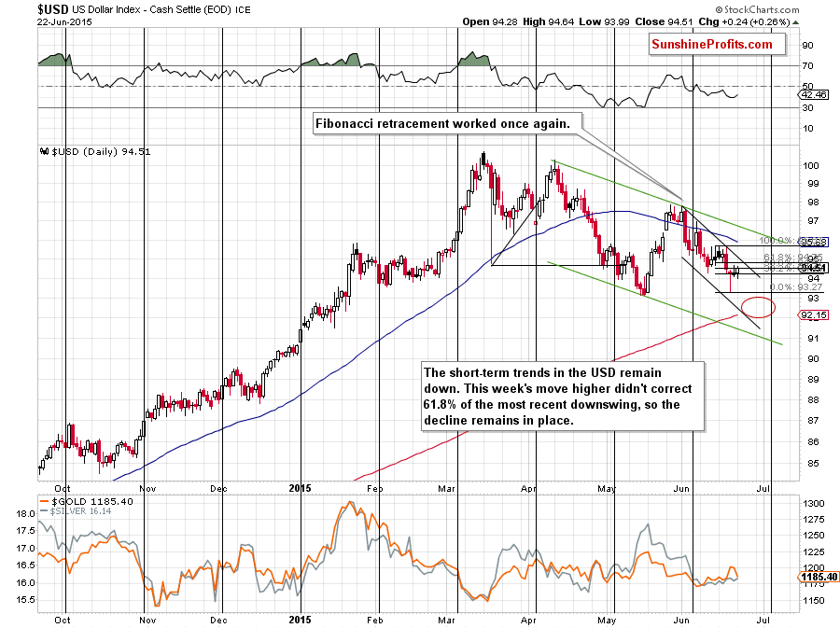Screen dimensions: 840x628
Task: Click the $USD ticker symbol title
Action: click(51, 9)
